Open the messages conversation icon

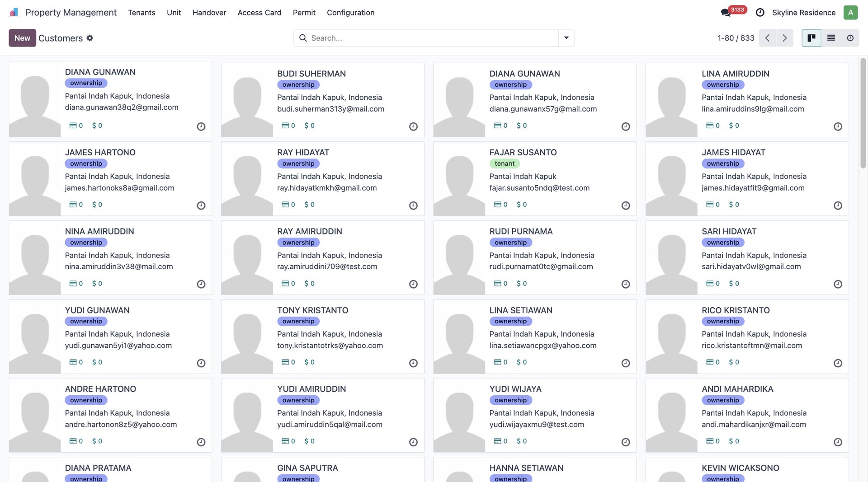coord(726,13)
